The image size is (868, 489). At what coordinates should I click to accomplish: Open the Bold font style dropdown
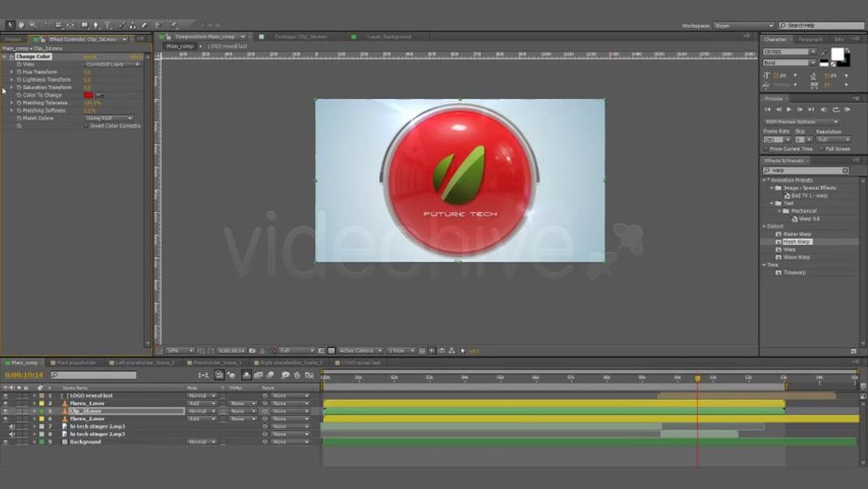tap(789, 62)
